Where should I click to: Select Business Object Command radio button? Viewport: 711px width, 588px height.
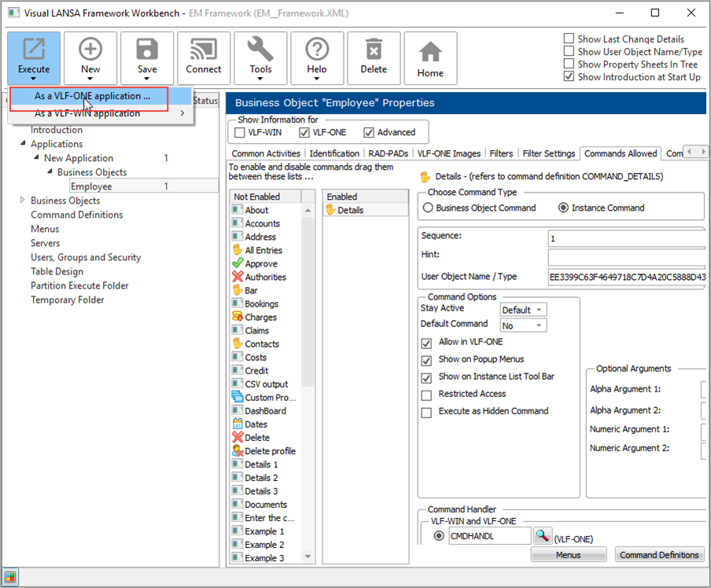(429, 208)
